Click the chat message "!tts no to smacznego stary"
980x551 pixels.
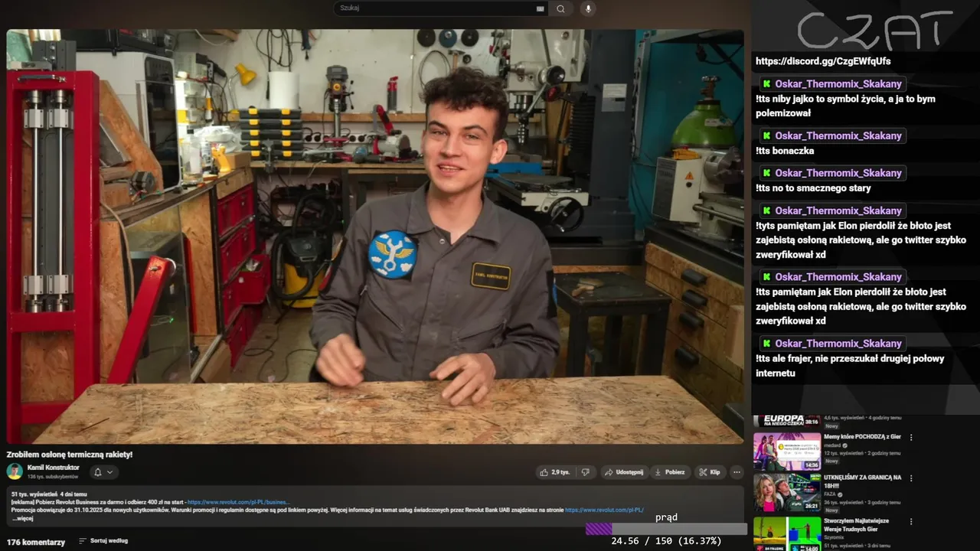(813, 188)
